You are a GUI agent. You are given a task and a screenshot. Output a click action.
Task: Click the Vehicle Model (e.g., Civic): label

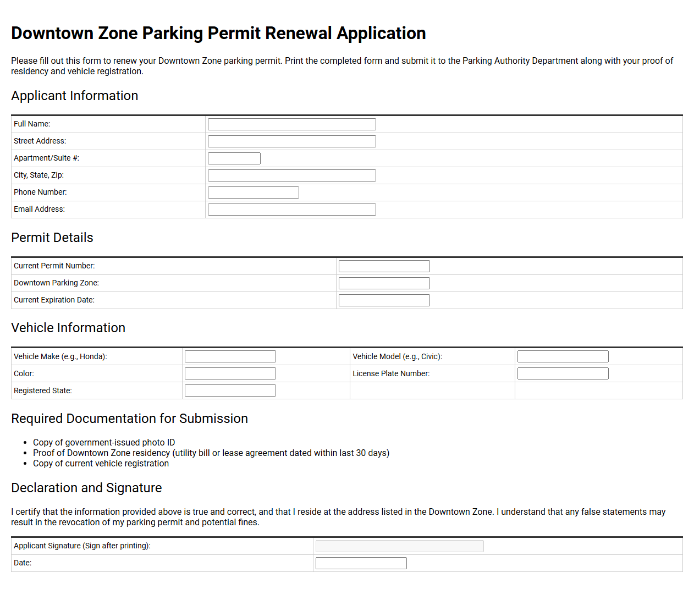(398, 357)
